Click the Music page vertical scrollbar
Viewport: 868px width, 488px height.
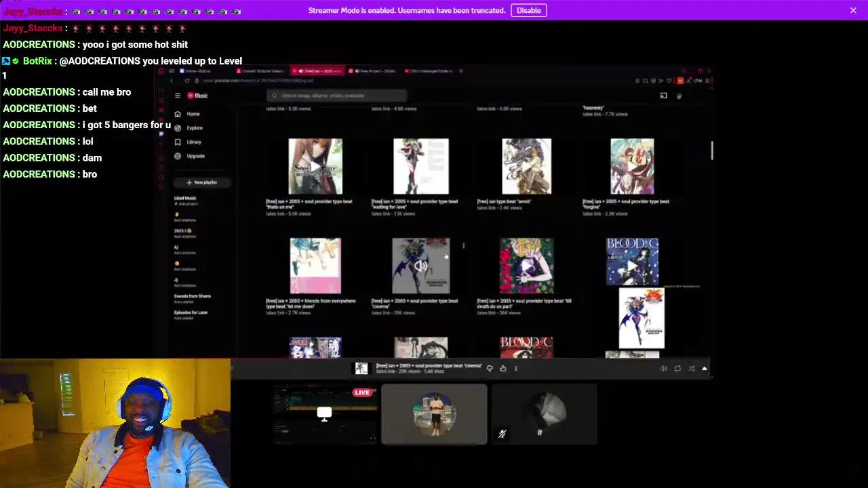[712, 150]
